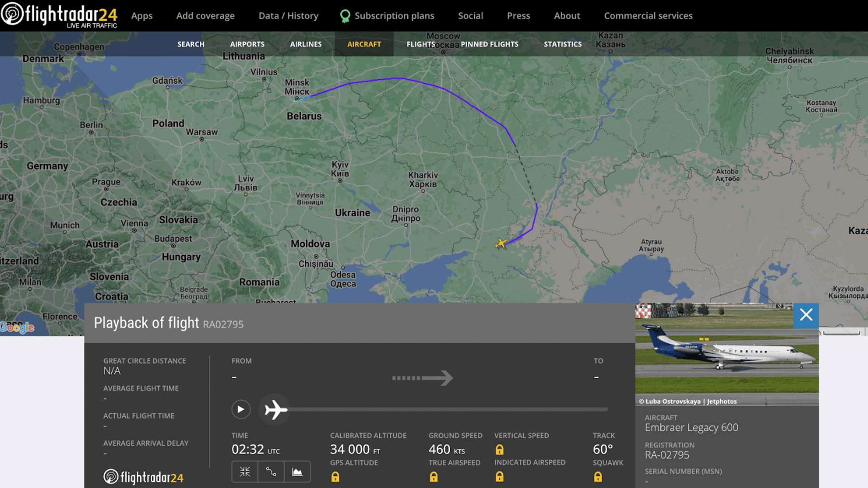Select the Airports tab
Viewport: 868px width, 488px height.
(247, 44)
